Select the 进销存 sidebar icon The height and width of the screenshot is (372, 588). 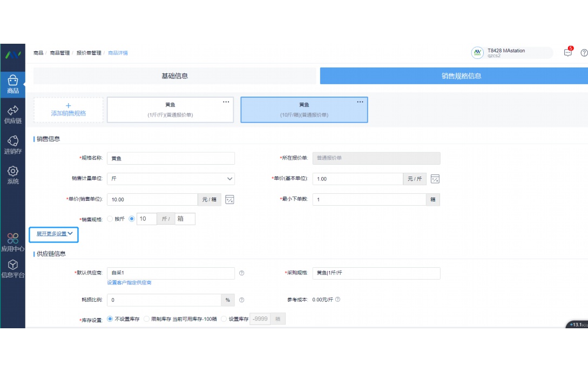point(12,143)
